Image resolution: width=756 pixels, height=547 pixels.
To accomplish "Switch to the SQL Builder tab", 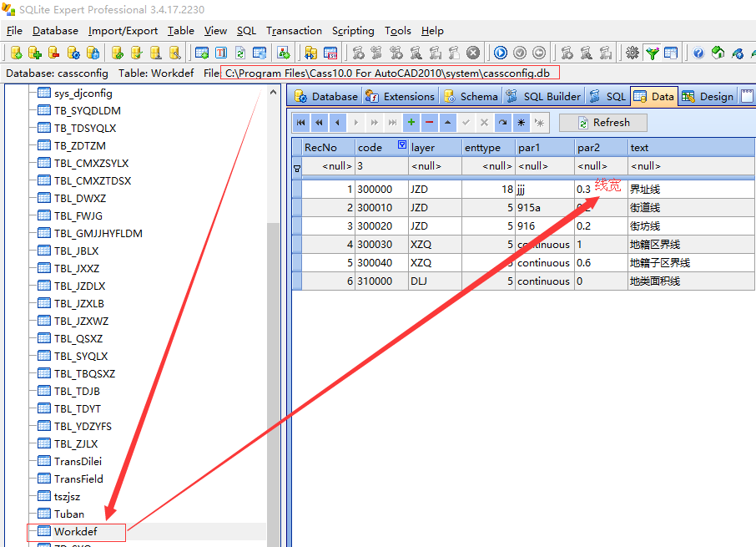I will click(544, 96).
